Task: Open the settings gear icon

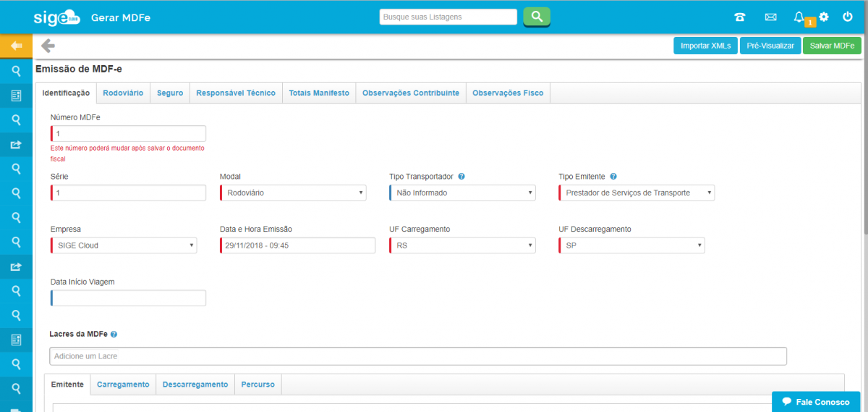Action: click(x=824, y=17)
